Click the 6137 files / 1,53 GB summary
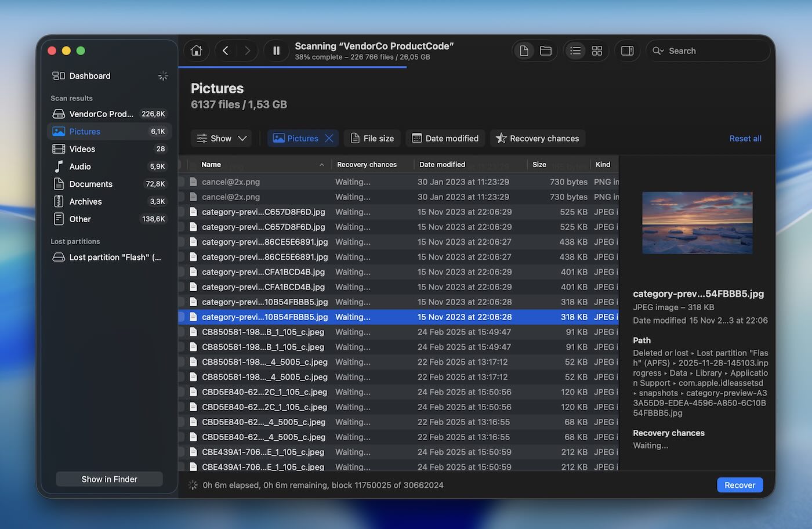The image size is (812, 529). [x=239, y=104]
